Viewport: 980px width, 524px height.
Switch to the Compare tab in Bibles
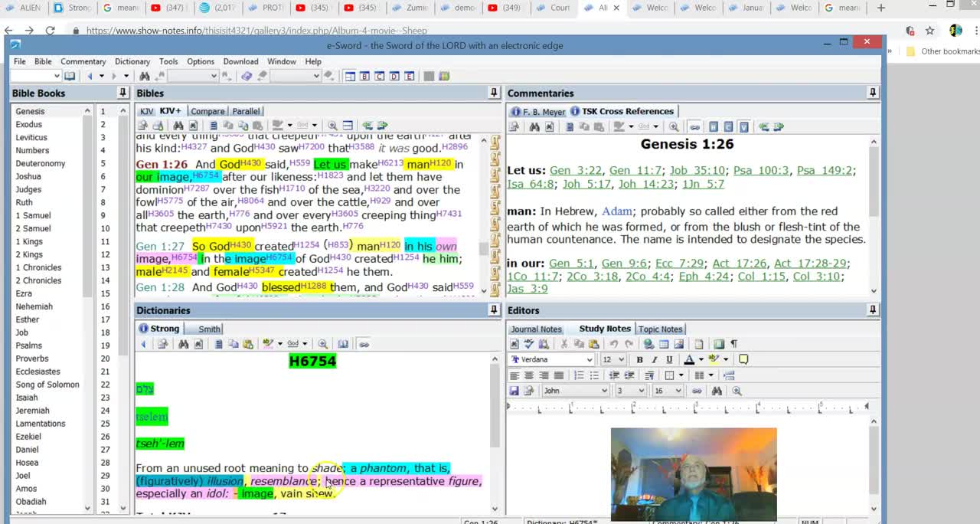(x=207, y=111)
